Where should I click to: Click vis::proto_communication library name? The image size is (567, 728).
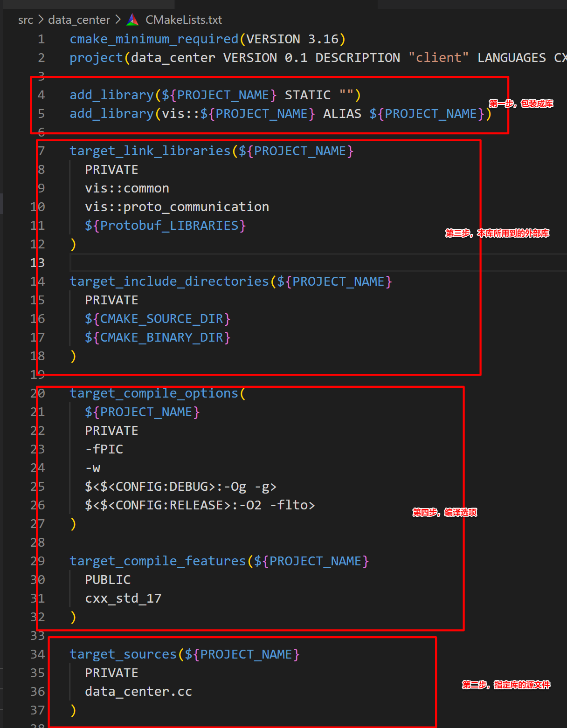177,207
